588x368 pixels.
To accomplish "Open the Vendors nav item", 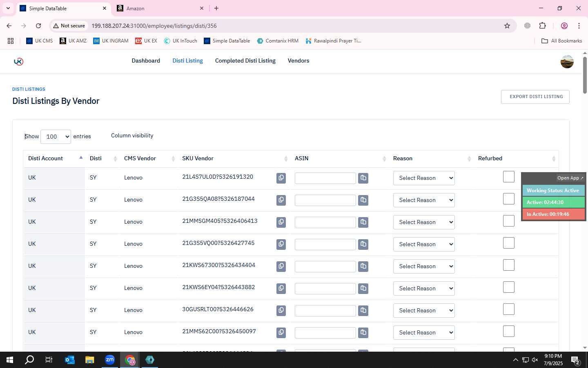I will point(298,61).
